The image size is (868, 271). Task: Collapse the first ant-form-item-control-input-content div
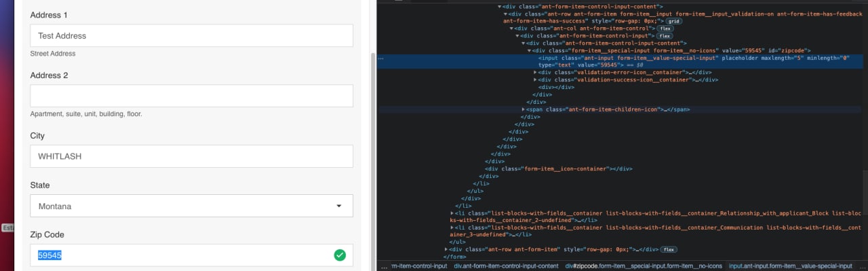tap(500, 6)
